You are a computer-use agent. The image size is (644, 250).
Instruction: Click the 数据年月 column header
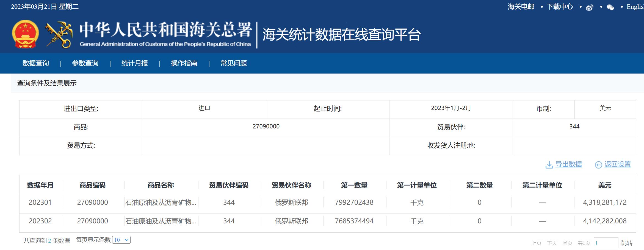point(40,185)
